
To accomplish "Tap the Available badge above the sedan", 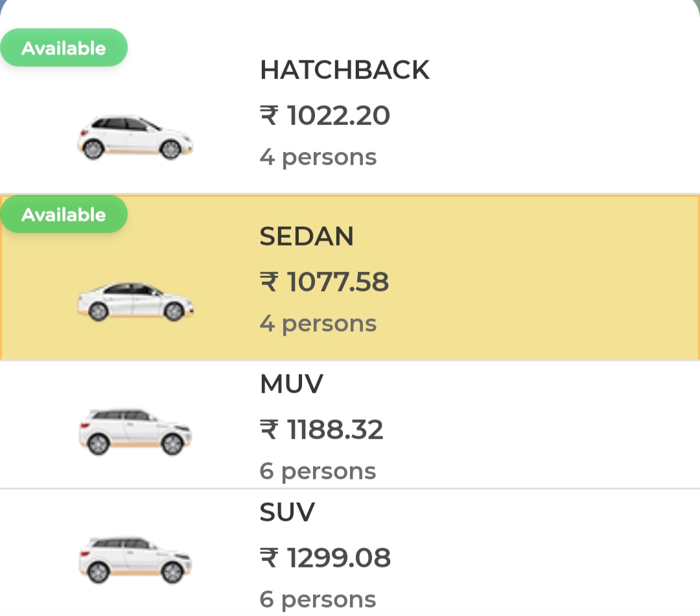I will [x=64, y=214].
